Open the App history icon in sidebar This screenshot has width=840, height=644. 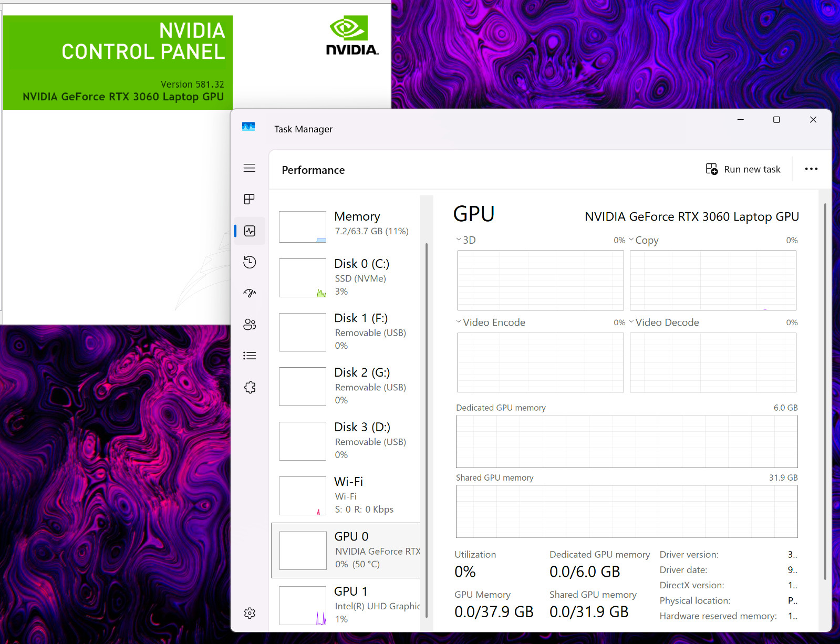[250, 262]
